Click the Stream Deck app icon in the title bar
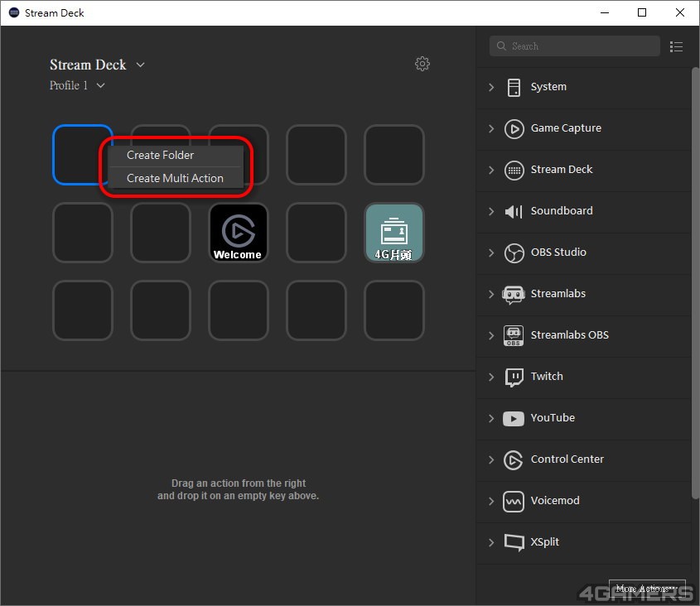Viewport: 700px width, 606px height. click(x=14, y=12)
